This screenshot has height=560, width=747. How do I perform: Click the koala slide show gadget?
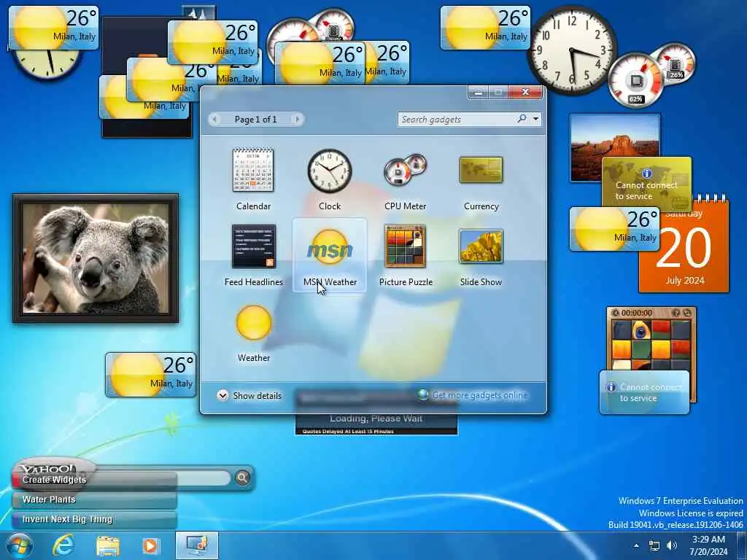[96, 258]
